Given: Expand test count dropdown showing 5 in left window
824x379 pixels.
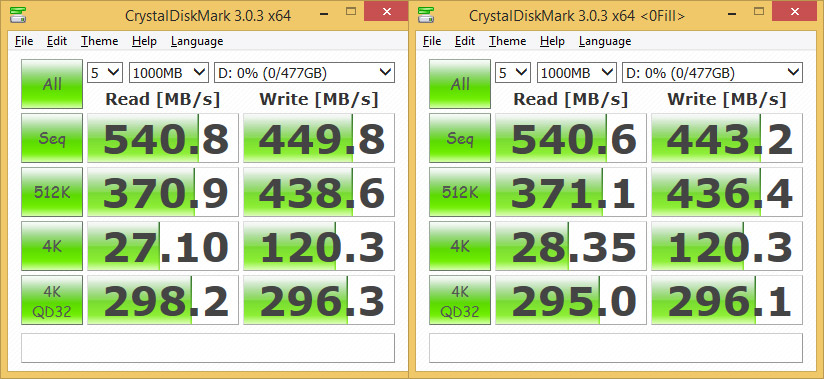Looking at the screenshot, I should coord(105,73).
